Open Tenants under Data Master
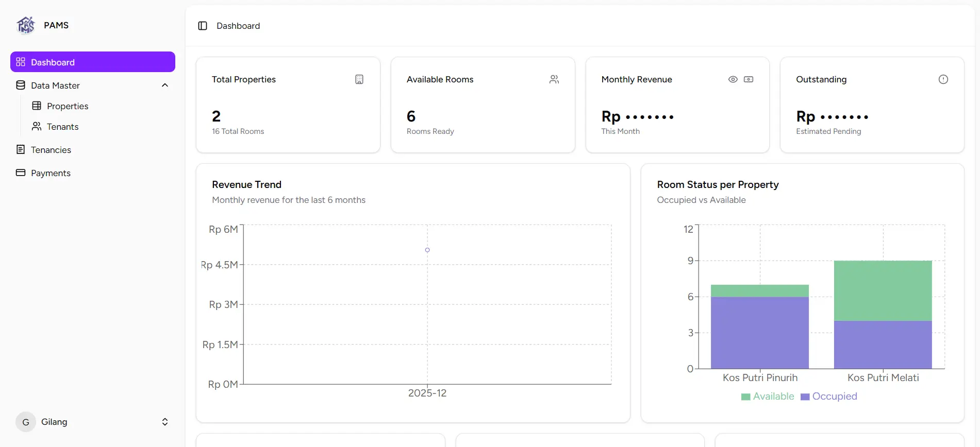 point(62,127)
